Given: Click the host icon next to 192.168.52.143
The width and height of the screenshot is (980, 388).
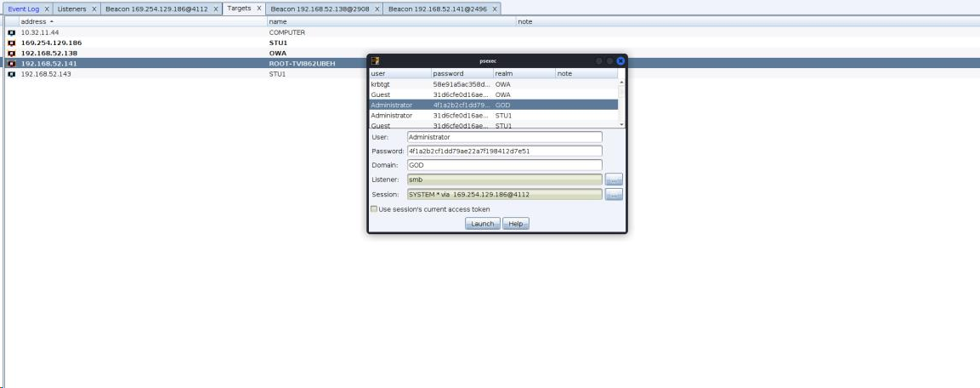Looking at the screenshot, I should (11, 74).
